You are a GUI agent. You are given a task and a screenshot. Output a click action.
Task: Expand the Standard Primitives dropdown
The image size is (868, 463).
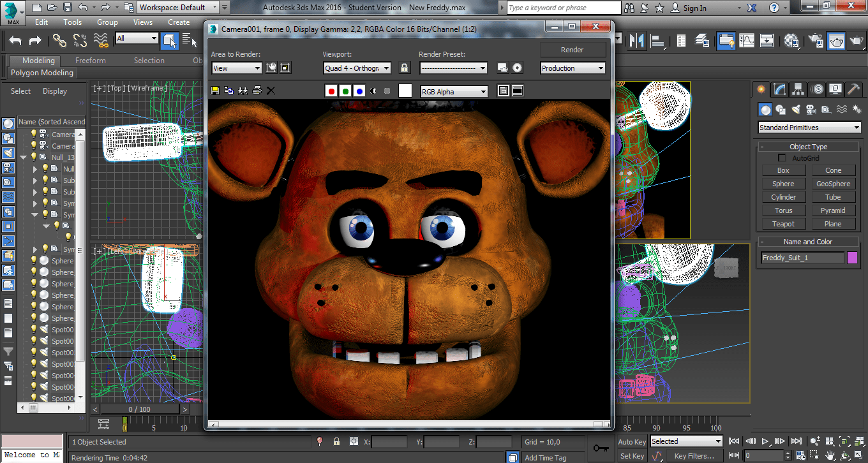point(809,128)
